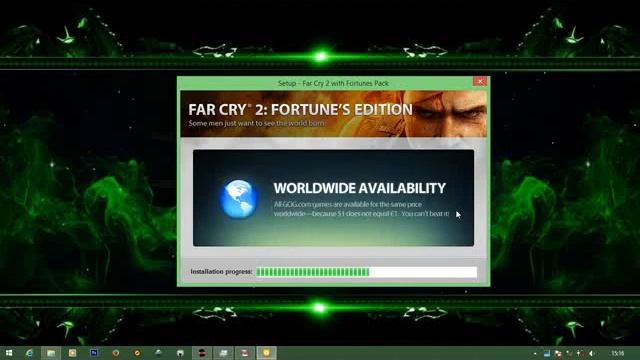Screen dimensions: 640x360
Task: Click the Far Cry 2 Fortune's Edition banner
Action: 333,114
